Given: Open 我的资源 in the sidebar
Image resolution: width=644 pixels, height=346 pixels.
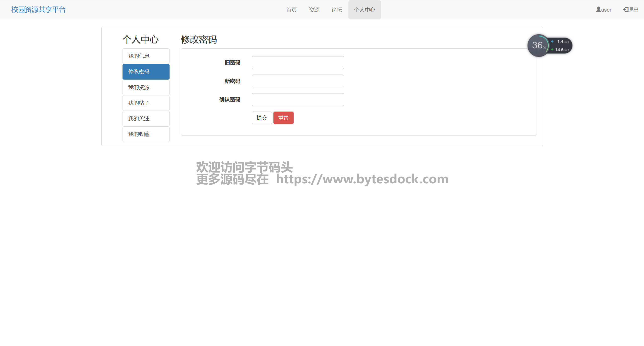Looking at the screenshot, I should [146, 87].
